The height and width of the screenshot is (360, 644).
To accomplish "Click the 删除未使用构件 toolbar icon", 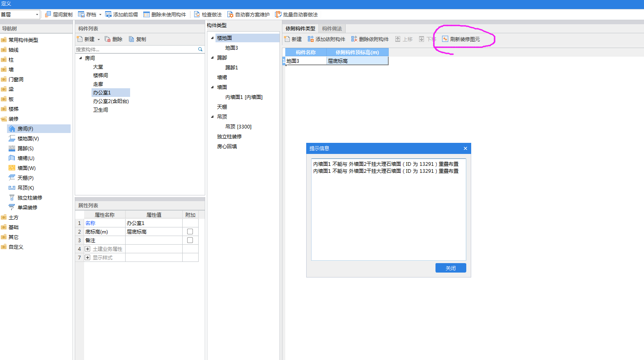I will coord(147,14).
